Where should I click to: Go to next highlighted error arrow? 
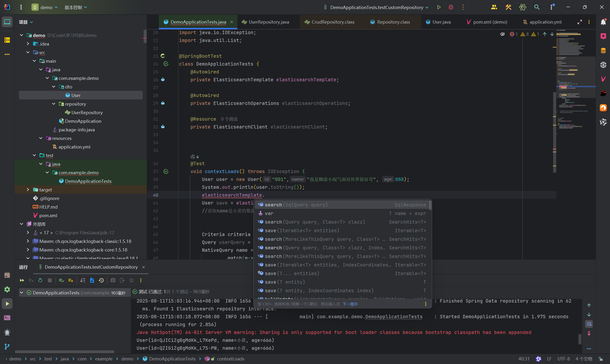coord(552,34)
